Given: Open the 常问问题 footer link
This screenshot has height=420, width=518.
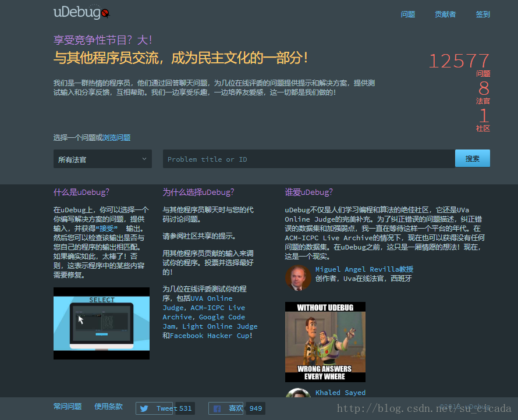Looking at the screenshot, I should tap(68, 407).
